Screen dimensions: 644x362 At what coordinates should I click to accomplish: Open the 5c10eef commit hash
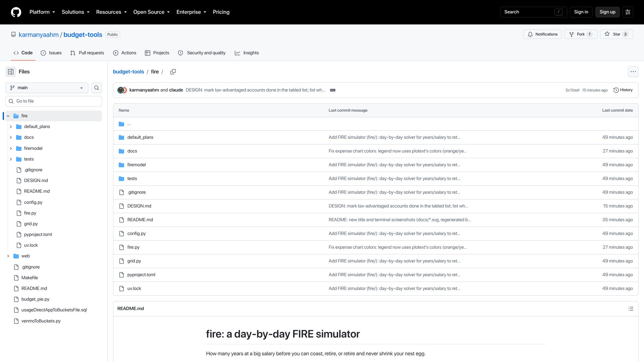pos(572,90)
